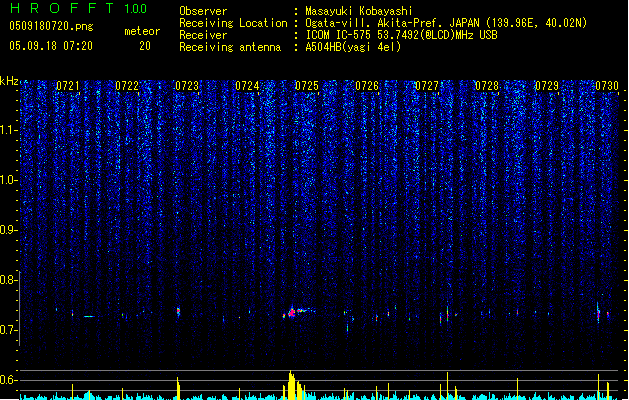629x400 pixels.
Task: Click the 0723 time marker
Action: [x=187, y=86]
